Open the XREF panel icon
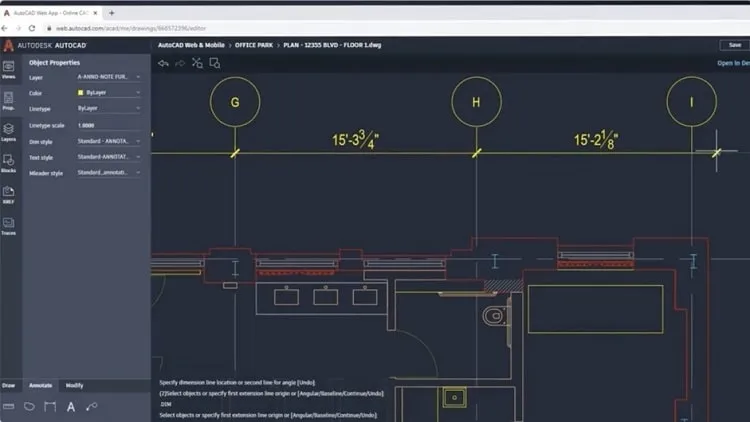The height and width of the screenshot is (422, 750). pos(9,195)
